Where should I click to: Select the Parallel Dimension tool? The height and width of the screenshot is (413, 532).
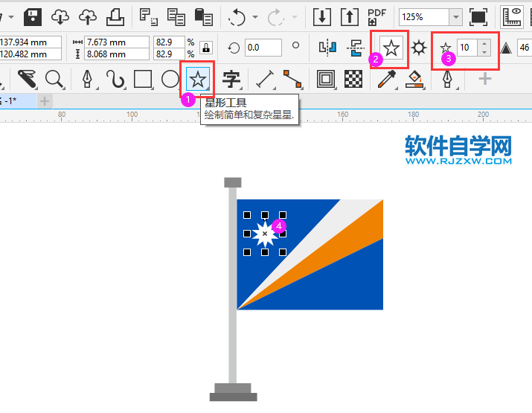click(265, 79)
